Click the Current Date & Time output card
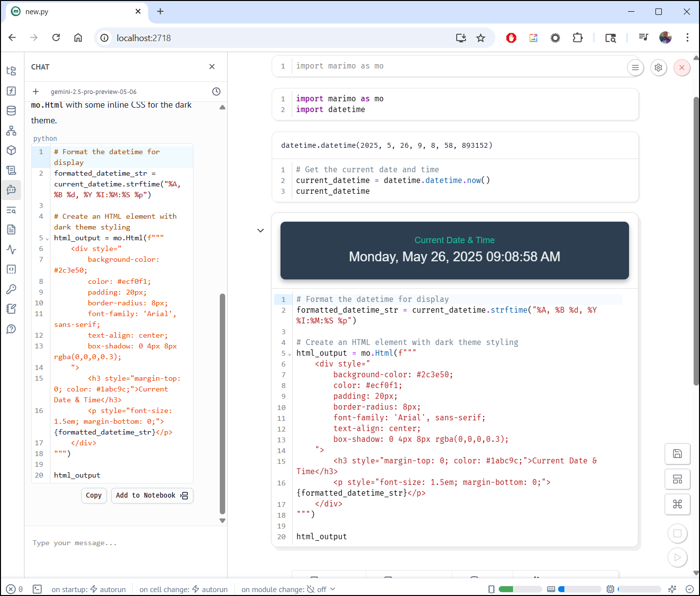 455,251
